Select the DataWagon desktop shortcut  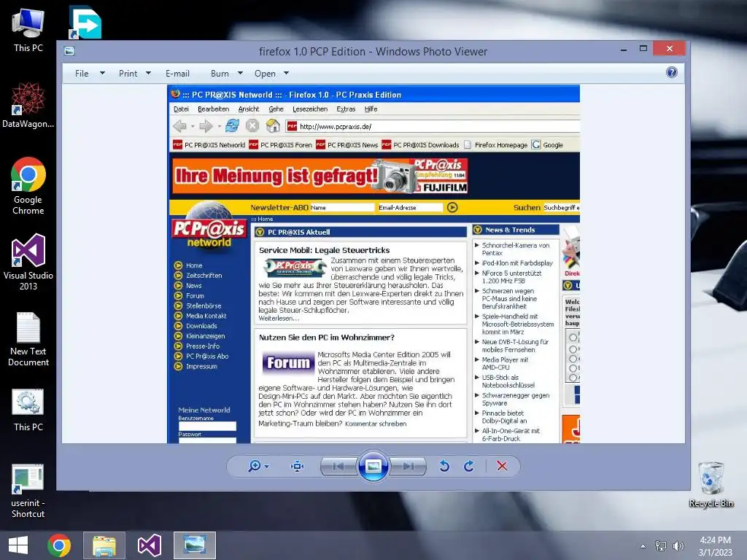tap(28, 106)
